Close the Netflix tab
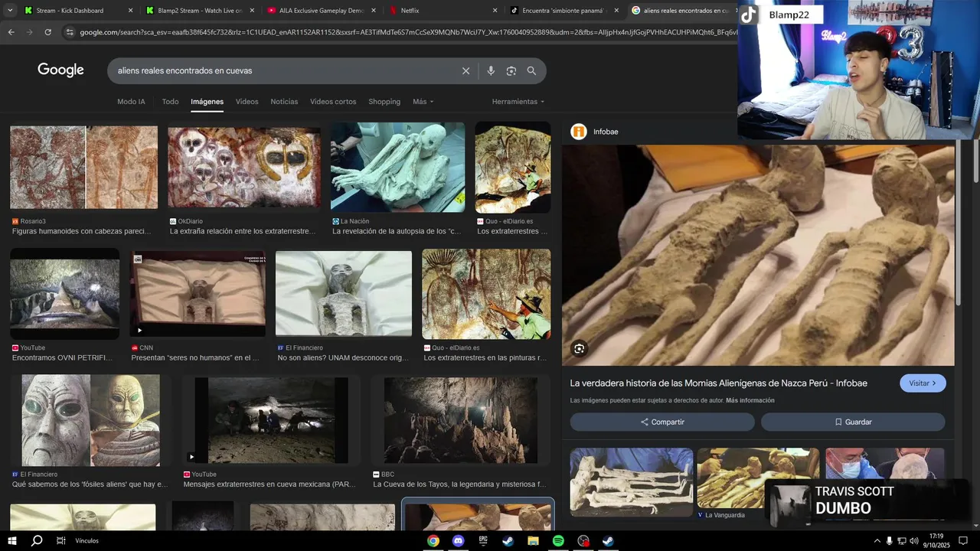 (x=494, y=11)
